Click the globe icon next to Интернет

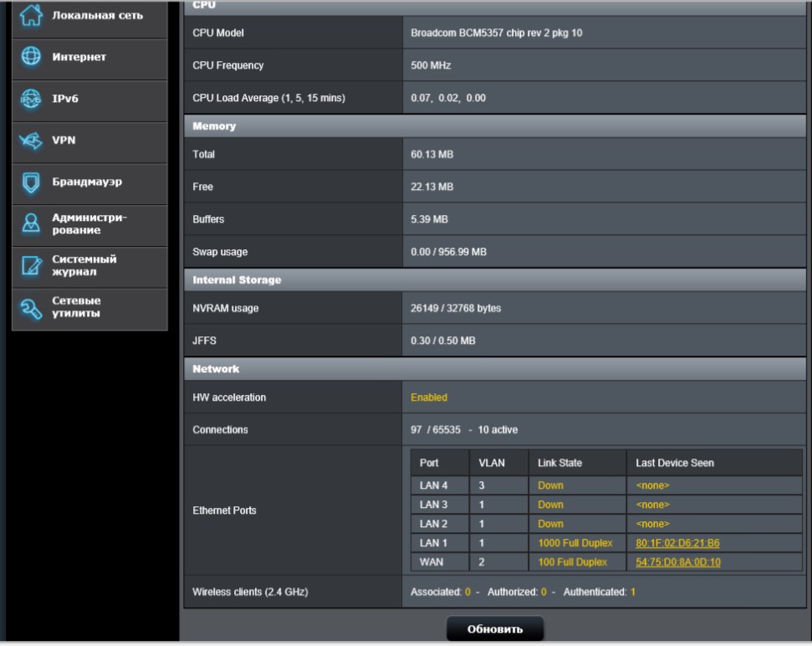(30, 57)
